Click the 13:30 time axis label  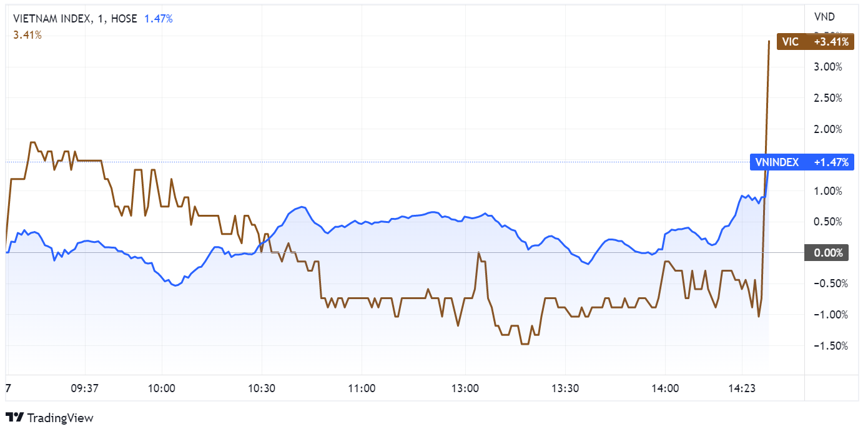(566, 388)
